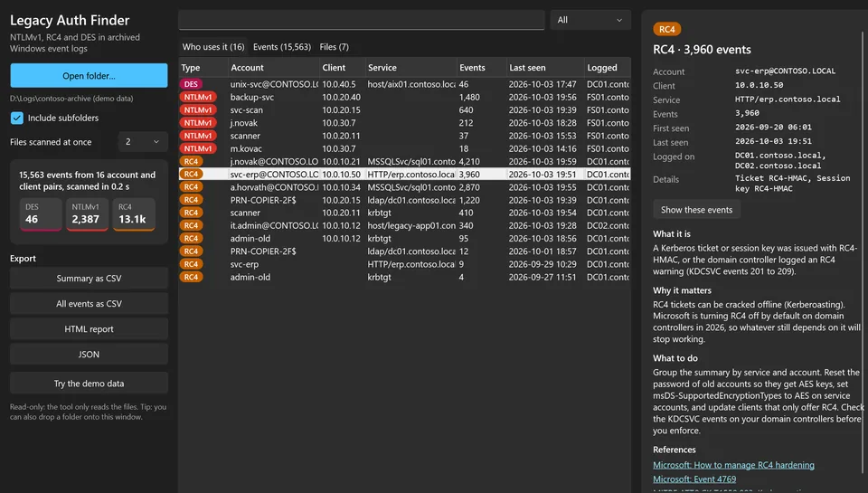The width and height of the screenshot is (868, 493).
Task: Click client 10.0.20.40 cell
Action: (341, 97)
